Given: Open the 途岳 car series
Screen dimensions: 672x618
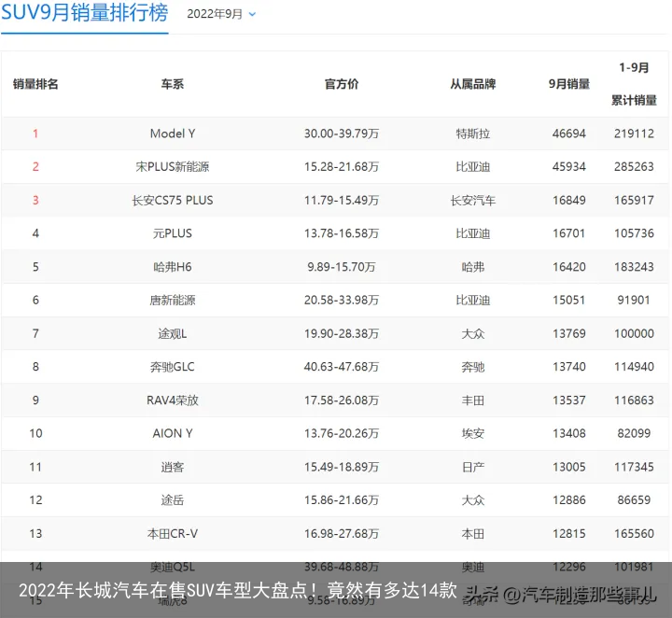Looking at the screenshot, I should coord(173,500).
